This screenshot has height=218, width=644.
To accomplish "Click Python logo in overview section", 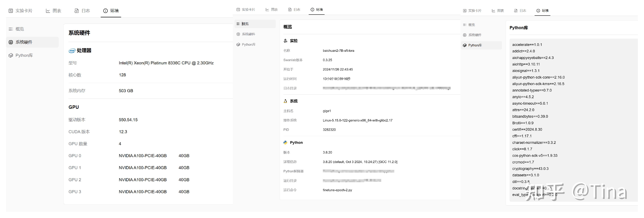I will (285, 142).
